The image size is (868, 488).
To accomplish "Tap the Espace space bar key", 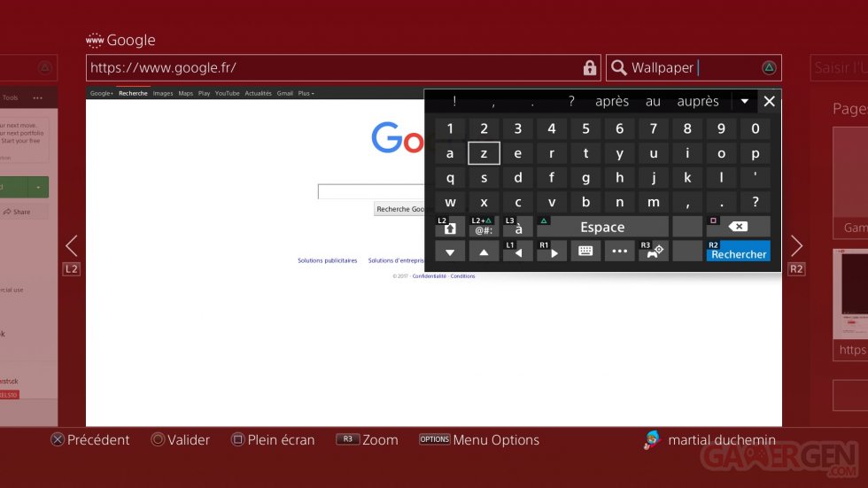I will click(x=602, y=227).
